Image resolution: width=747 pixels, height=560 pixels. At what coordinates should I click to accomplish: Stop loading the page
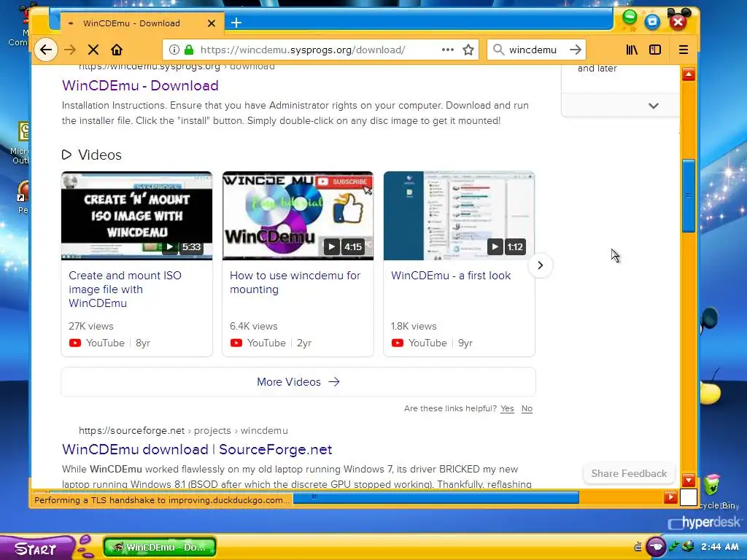click(x=93, y=50)
